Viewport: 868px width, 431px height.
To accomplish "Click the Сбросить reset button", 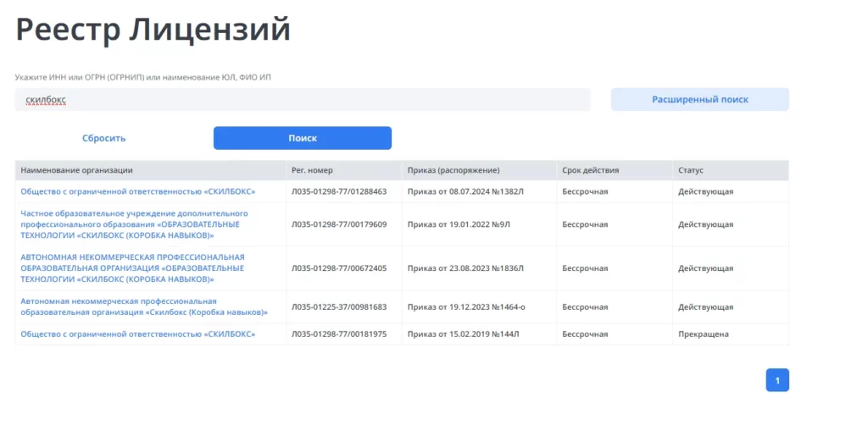I will tap(104, 138).
